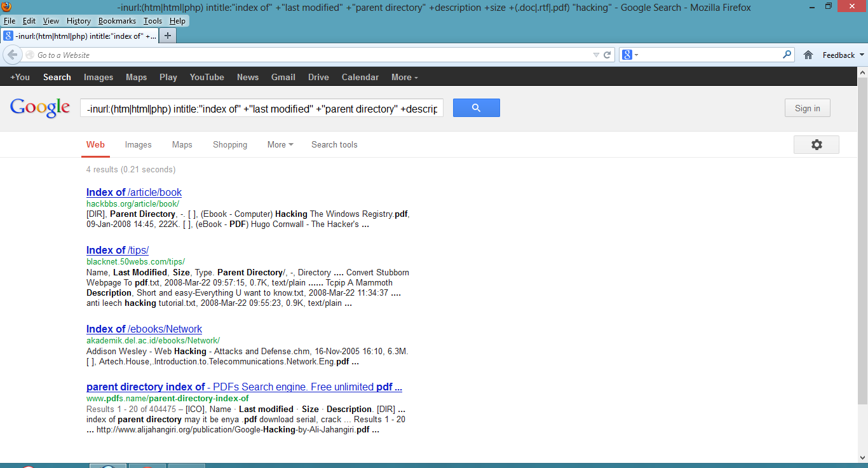This screenshot has width=868, height=468.
Task: Open the History menu
Action: (x=79, y=21)
